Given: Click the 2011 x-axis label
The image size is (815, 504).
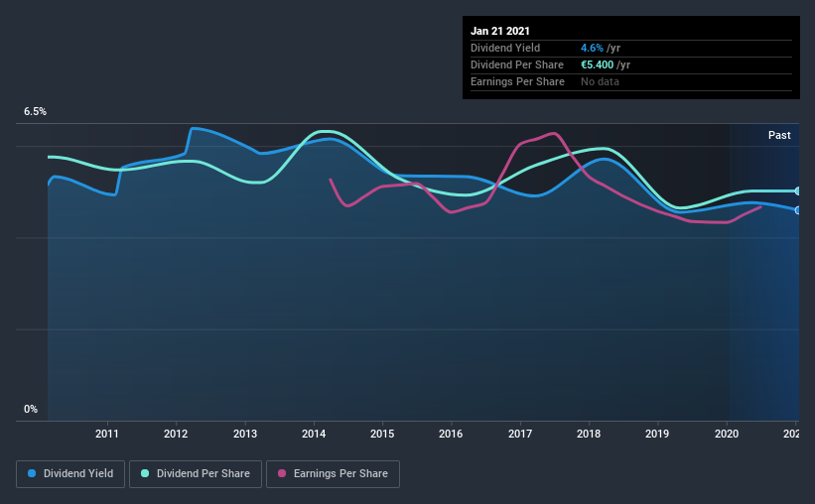Looking at the screenshot, I should pyautogui.click(x=107, y=434).
